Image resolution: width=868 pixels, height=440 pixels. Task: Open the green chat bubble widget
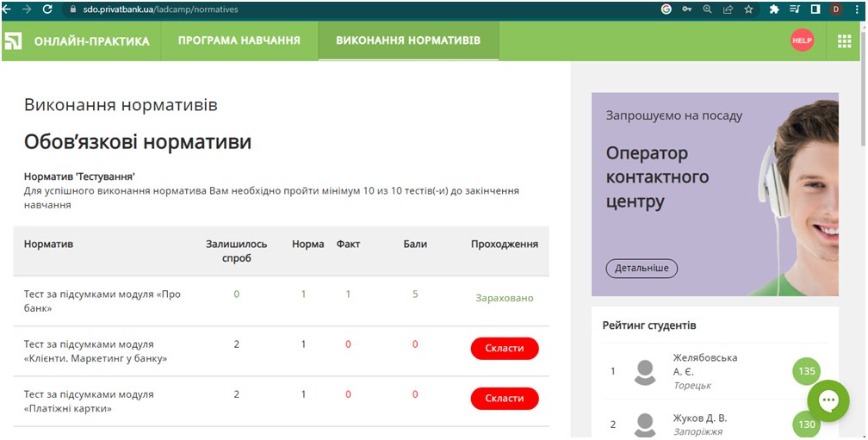(828, 401)
